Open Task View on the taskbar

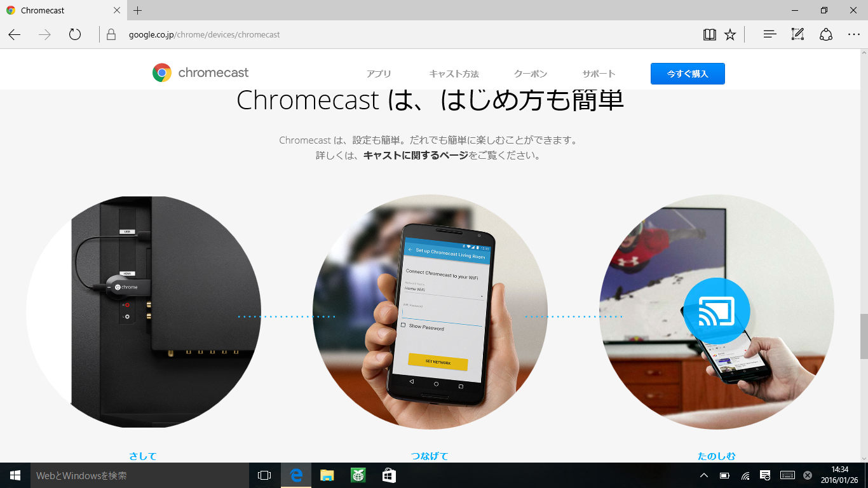pos(264,475)
